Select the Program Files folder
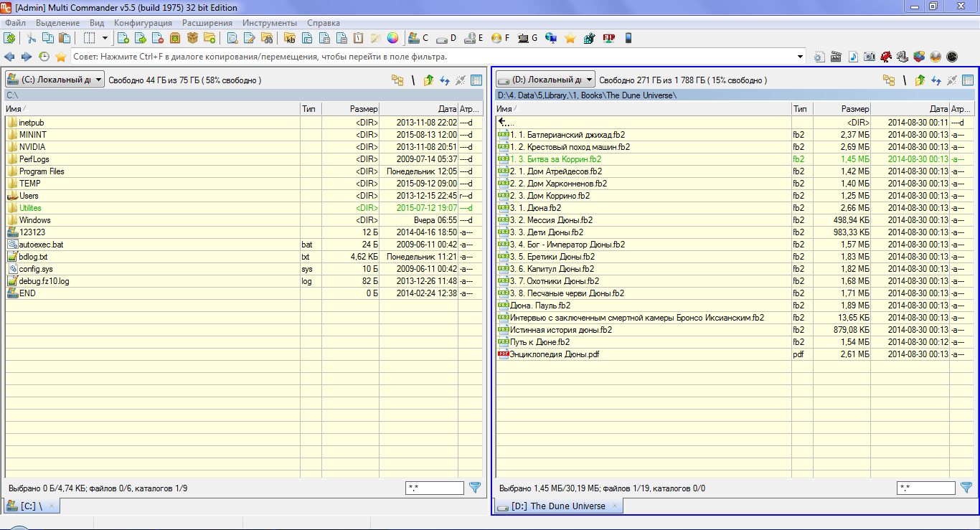 point(42,171)
